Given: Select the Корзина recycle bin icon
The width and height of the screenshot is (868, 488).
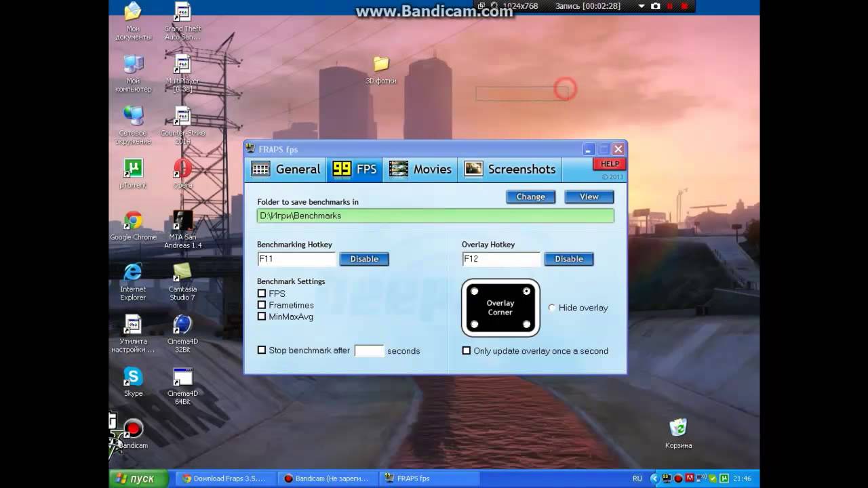Looking at the screenshot, I should coord(678,434).
